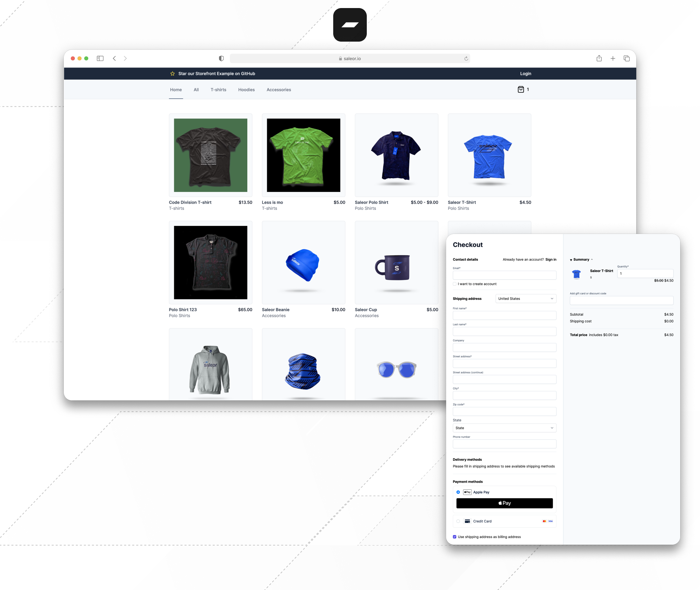Viewport: 700px width, 590px height.
Task: Open the browser share icon
Action: (x=599, y=58)
